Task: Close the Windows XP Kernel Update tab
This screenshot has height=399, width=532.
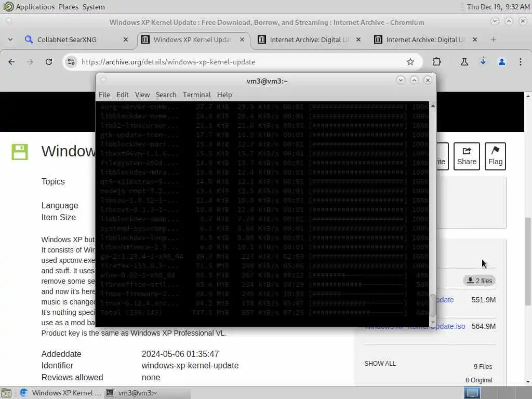Action: 242,39
